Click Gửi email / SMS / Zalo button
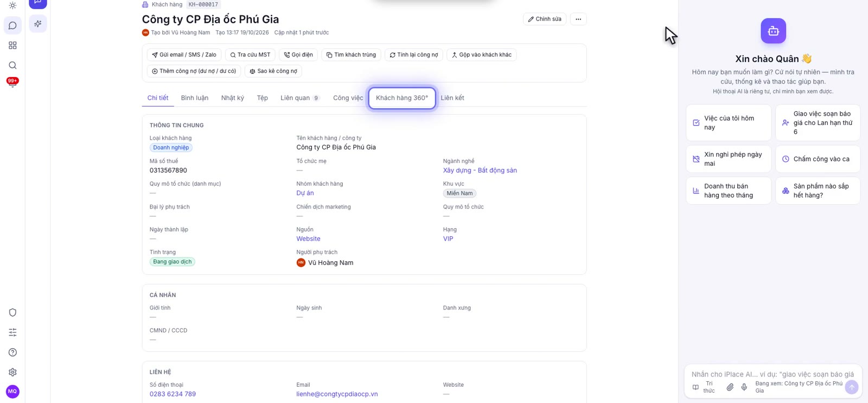The width and height of the screenshot is (868, 403). pos(184,55)
